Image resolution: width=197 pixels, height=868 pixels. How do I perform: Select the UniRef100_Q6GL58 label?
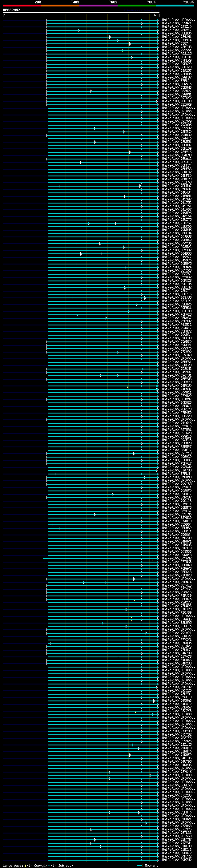pyautogui.click(x=177, y=785)
